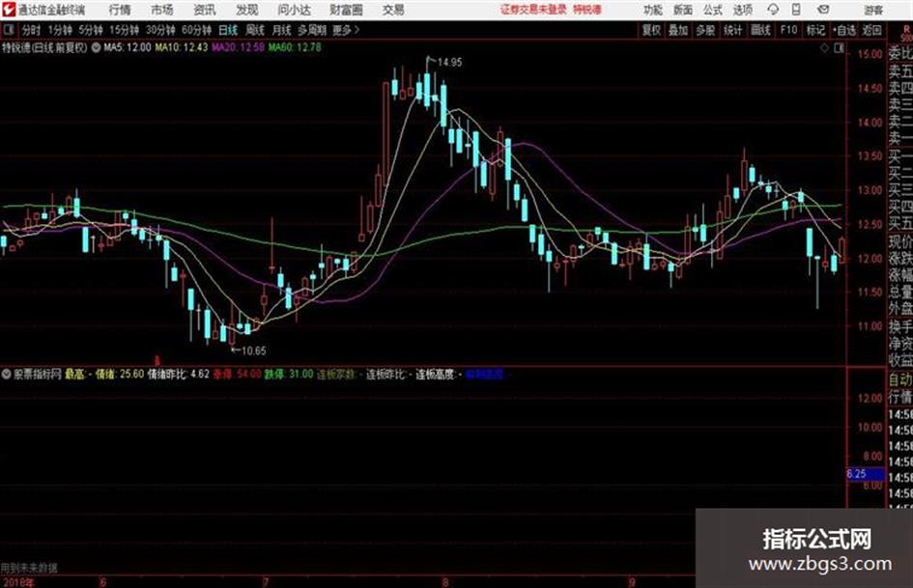Open the 选项 menu
Viewport: 913px width, 588px height.
tap(742, 10)
